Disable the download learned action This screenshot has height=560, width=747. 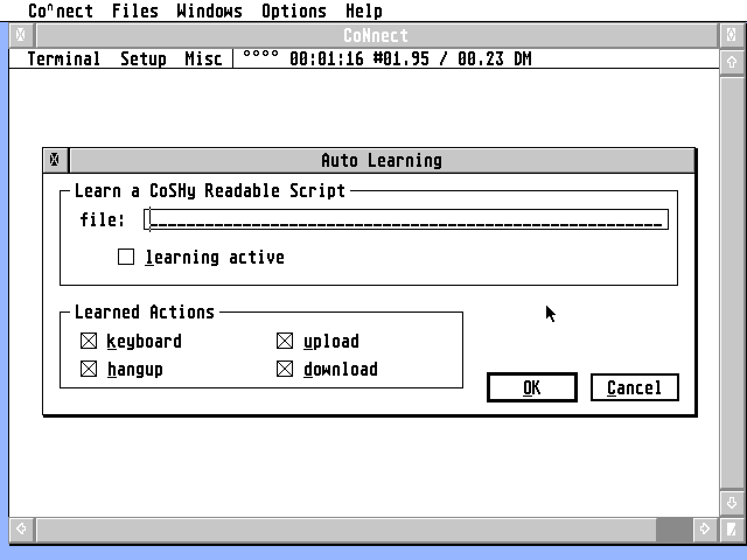[x=285, y=369]
